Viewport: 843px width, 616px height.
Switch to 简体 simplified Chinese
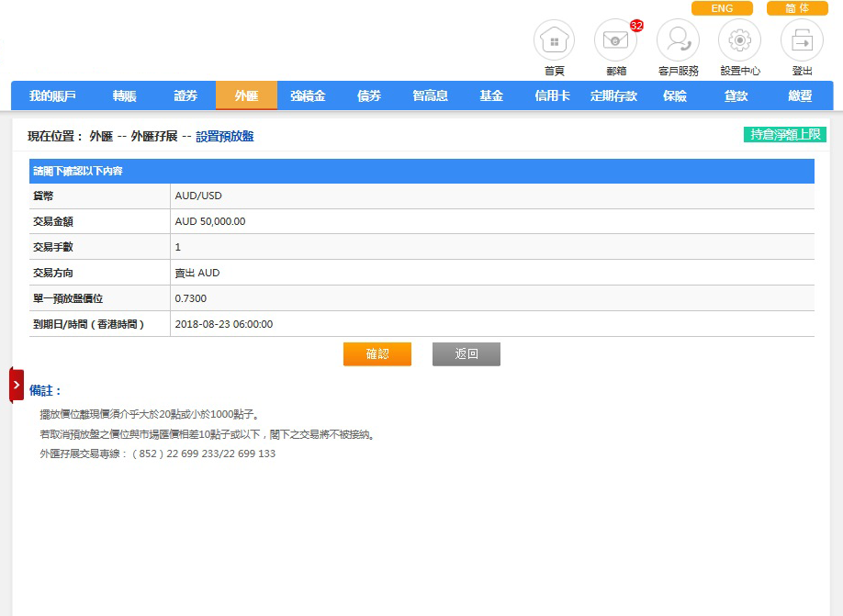coord(797,8)
